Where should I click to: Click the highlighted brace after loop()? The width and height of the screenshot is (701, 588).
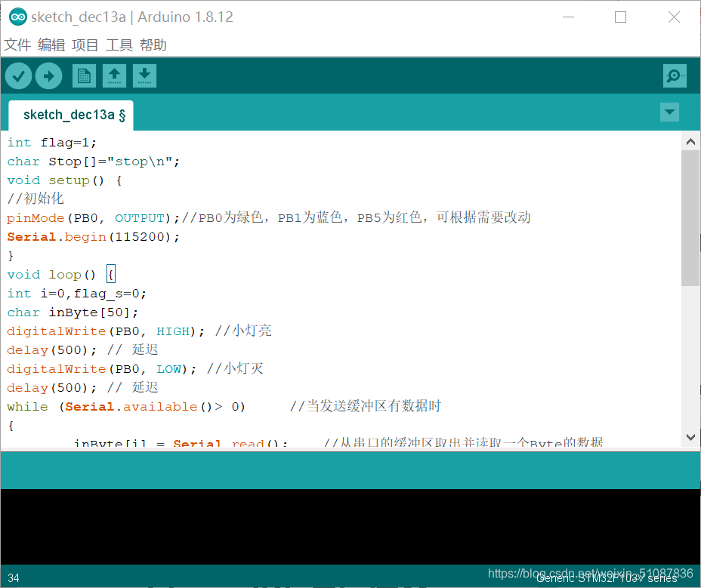(x=111, y=274)
